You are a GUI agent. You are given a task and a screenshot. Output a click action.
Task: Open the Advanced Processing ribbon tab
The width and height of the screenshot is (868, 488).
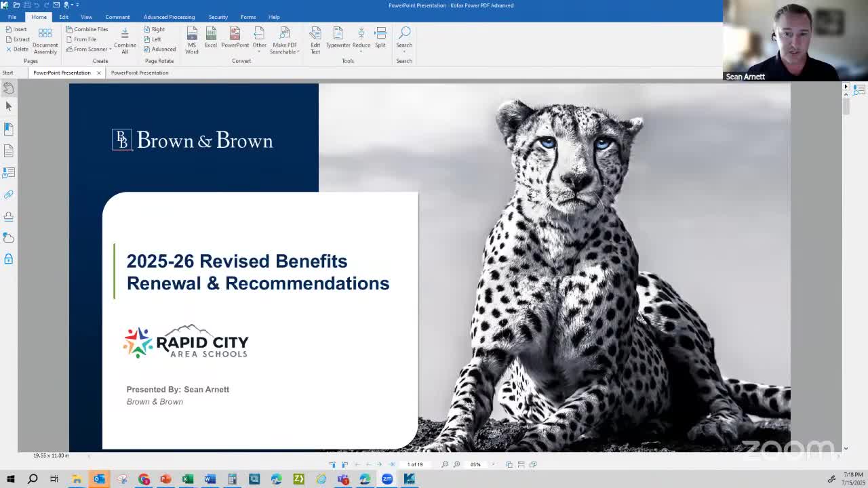coord(169,17)
